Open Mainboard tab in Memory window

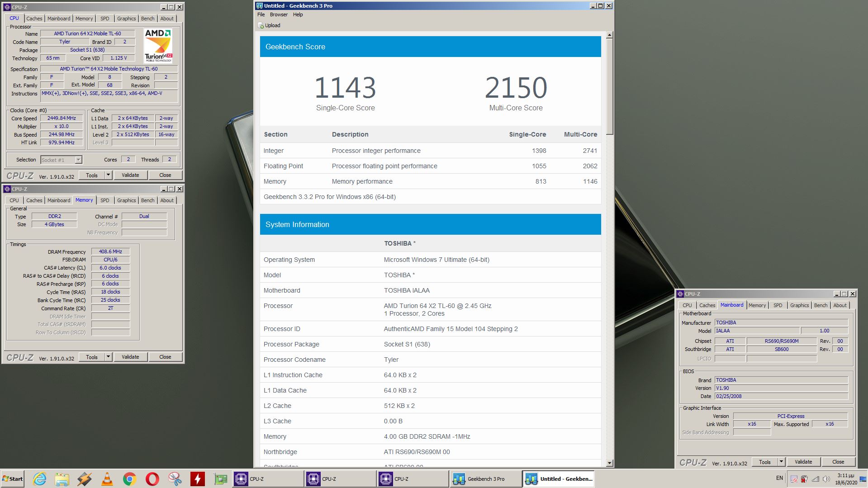click(59, 200)
